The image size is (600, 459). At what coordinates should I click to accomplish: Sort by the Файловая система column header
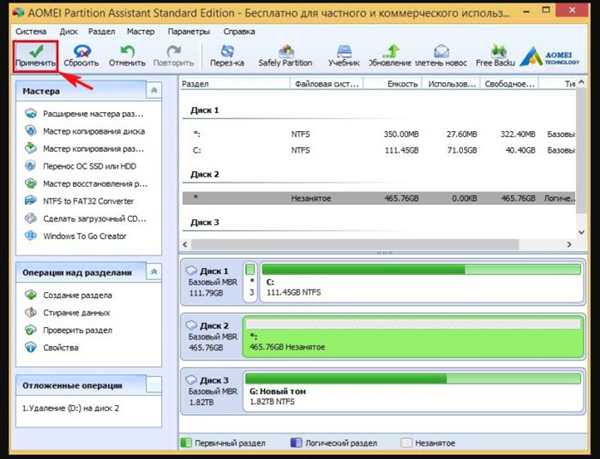tap(326, 84)
